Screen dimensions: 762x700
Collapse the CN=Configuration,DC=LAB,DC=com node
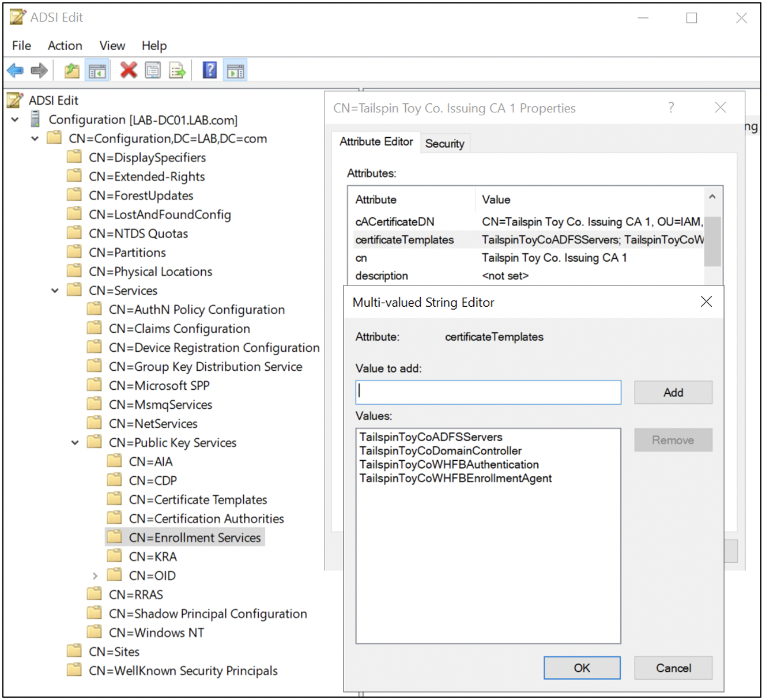tap(35, 138)
